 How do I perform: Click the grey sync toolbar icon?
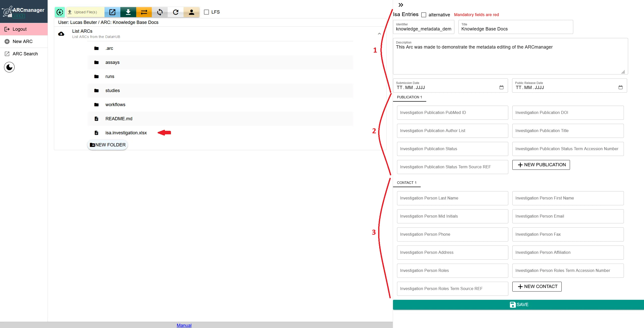pos(160,12)
